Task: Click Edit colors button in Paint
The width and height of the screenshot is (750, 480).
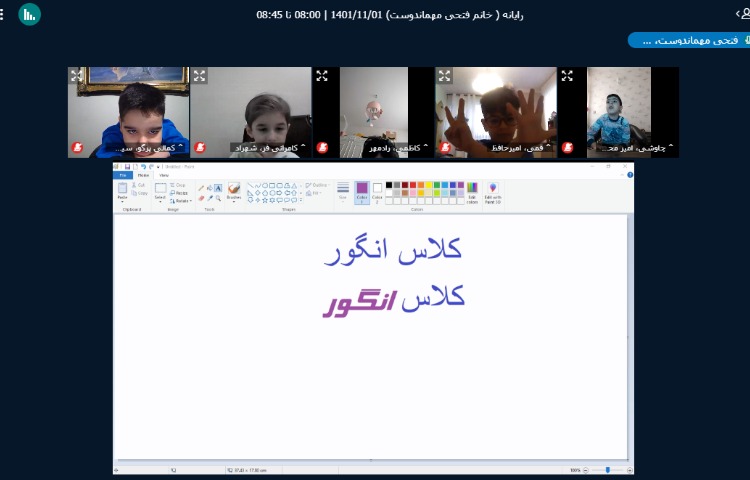Action: (472, 193)
